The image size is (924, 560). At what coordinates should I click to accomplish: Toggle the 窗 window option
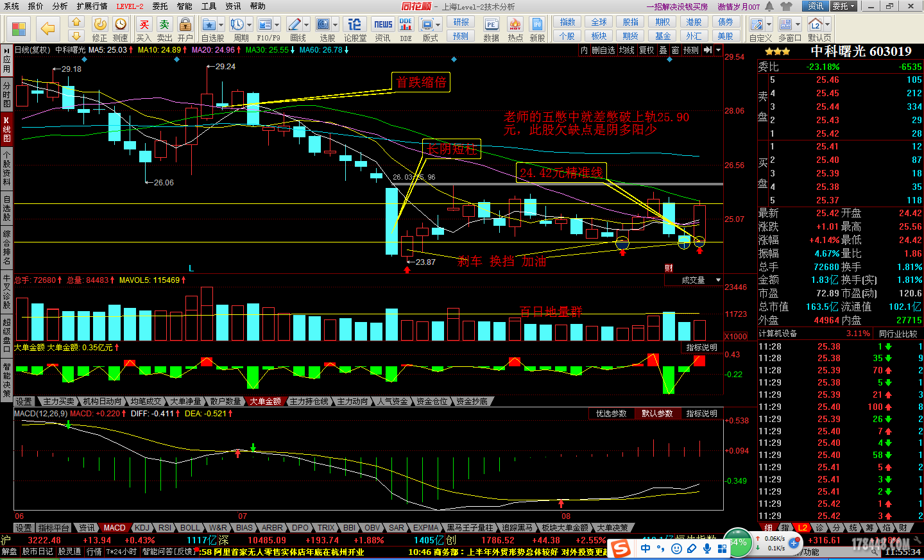coord(675,50)
